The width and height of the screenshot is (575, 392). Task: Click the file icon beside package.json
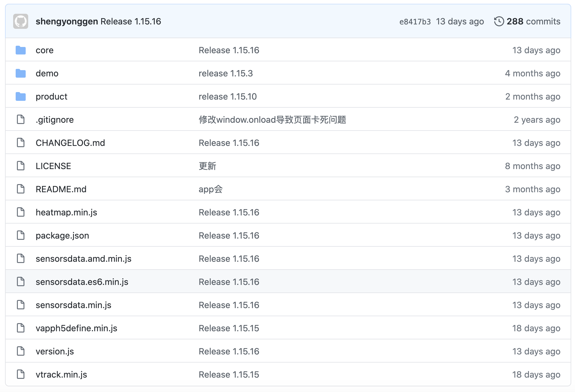(x=21, y=235)
